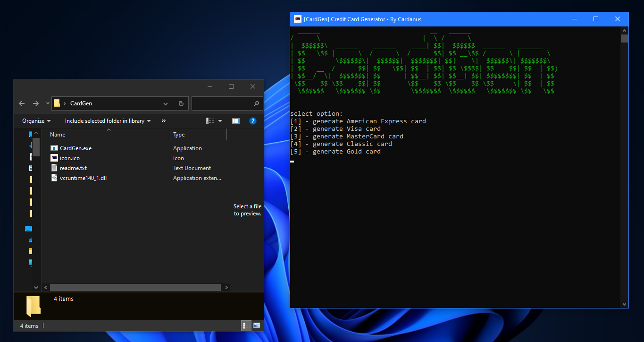Image resolution: width=644 pixels, height=342 pixels.
Task: Open Explorer help
Action: (252, 121)
